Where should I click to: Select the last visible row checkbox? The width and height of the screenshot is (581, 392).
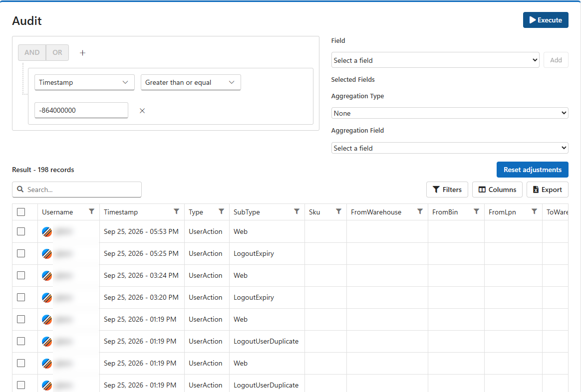pyautogui.click(x=21, y=385)
